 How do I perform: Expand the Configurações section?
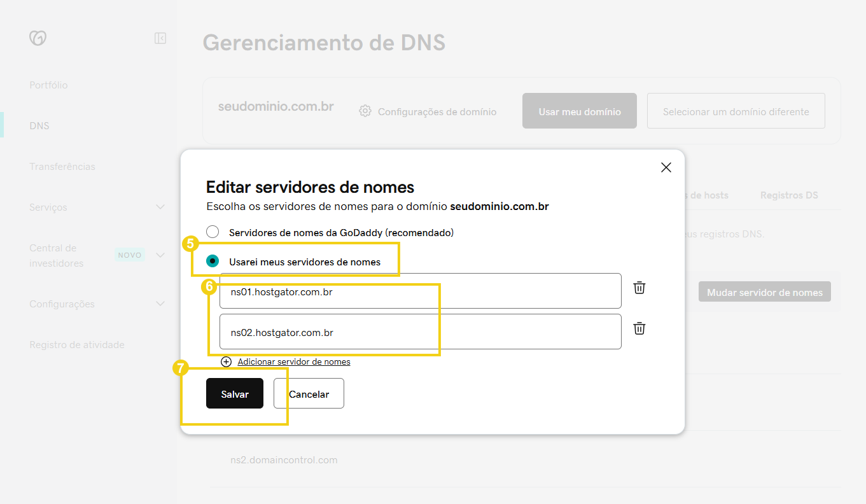click(160, 304)
